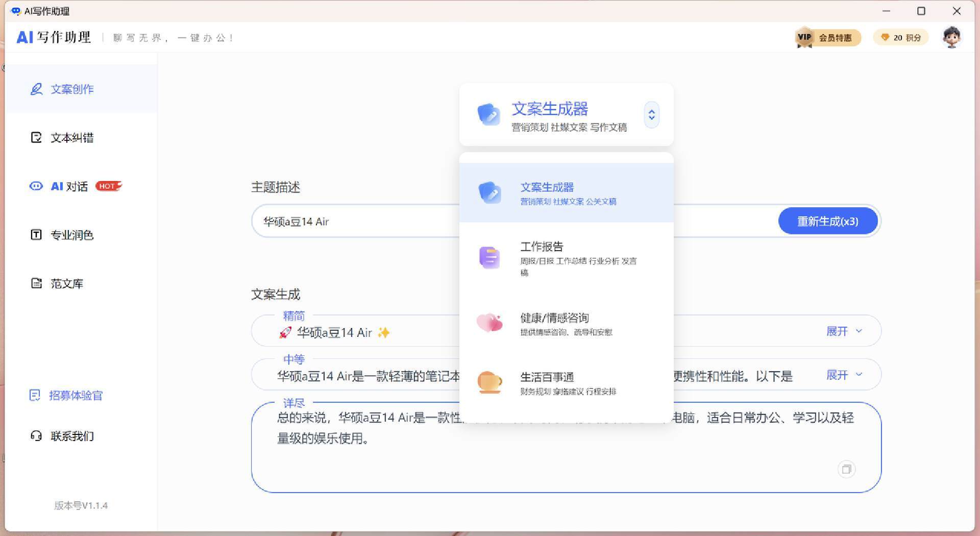Click the pink hearts icon of 健康/情感咨询
This screenshot has height=536, width=980.
coord(489,323)
